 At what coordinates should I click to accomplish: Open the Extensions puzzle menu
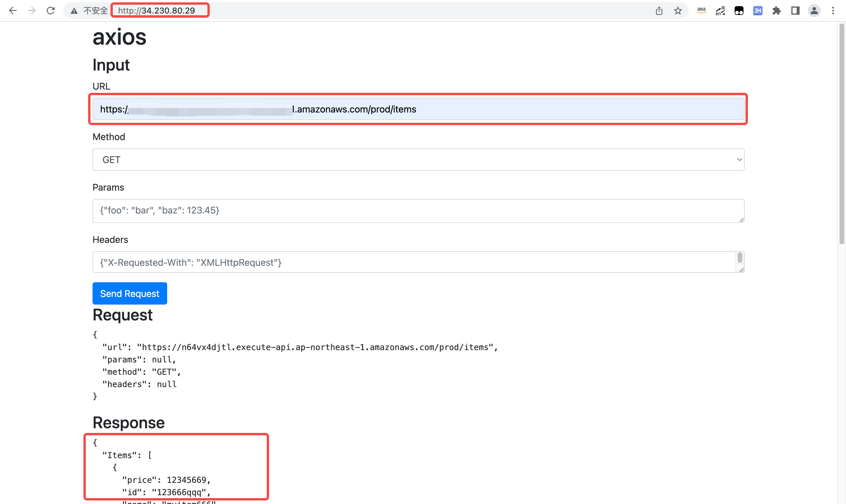pyautogui.click(x=776, y=11)
